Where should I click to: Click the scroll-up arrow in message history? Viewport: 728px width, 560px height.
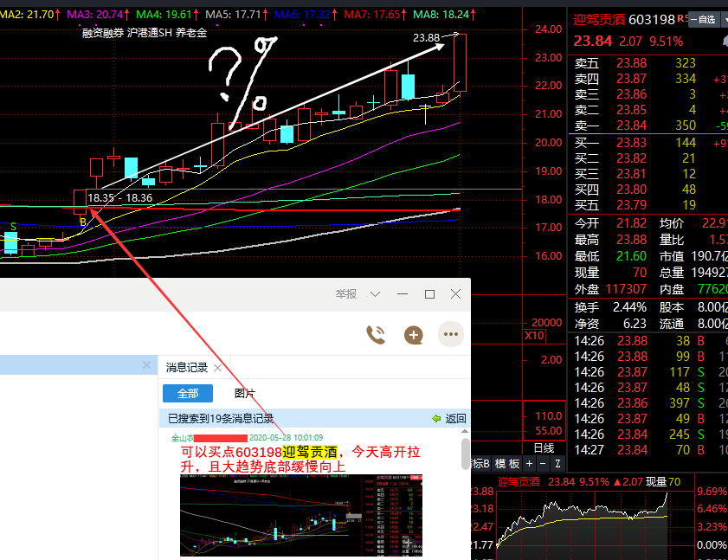(x=465, y=431)
